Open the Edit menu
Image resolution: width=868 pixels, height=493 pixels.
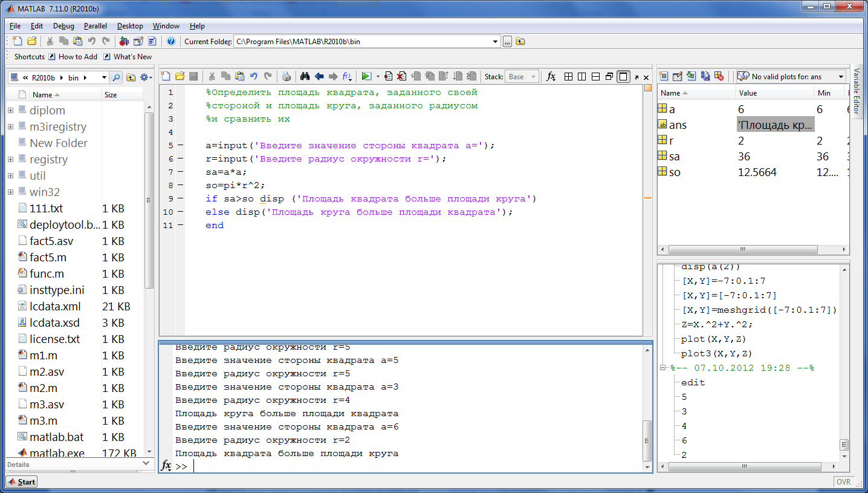click(37, 26)
